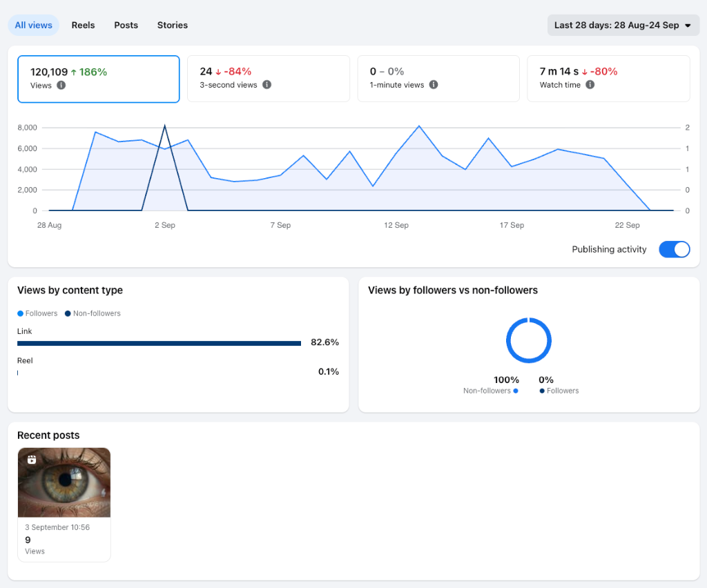Click the Views by followers vs non-followers heading
This screenshot has height=588, width=707.
pos(453,290)
